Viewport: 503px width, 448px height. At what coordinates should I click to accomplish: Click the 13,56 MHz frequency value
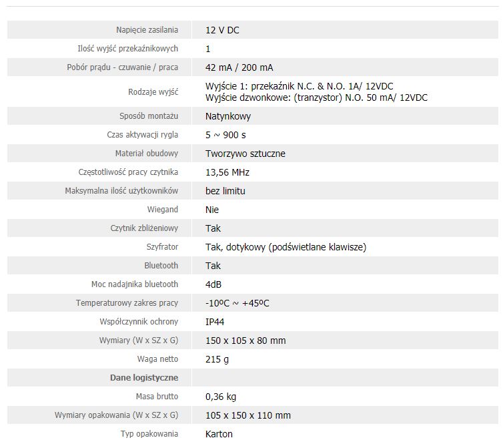coord(227,172)
